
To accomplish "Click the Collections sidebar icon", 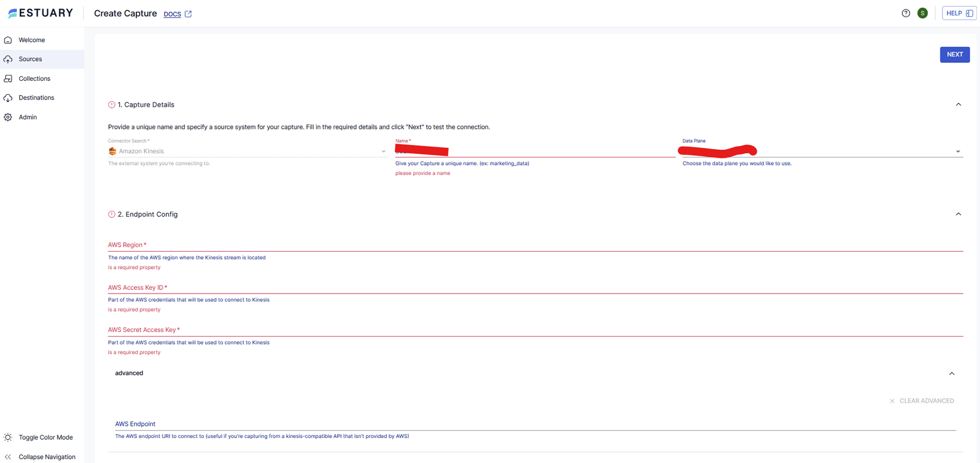I will click(8, 78).
